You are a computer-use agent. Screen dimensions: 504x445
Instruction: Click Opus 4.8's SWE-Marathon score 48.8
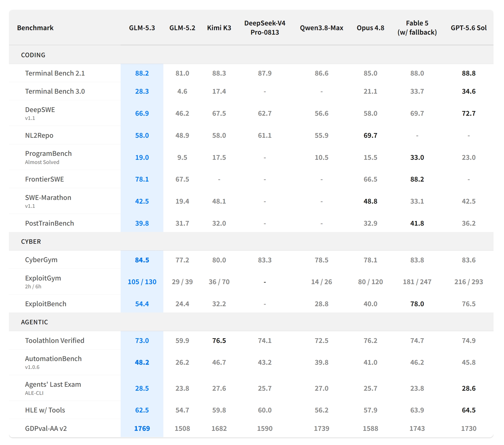pos(370,201)
